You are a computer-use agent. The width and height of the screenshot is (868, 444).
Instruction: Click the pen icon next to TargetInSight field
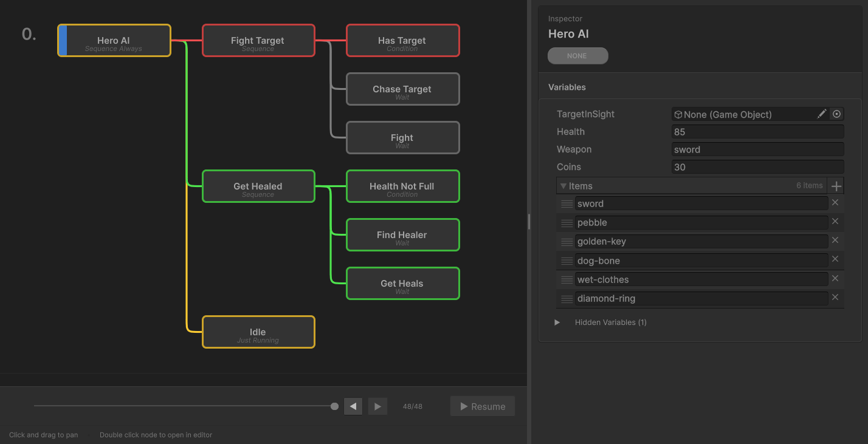pos(822,114)
